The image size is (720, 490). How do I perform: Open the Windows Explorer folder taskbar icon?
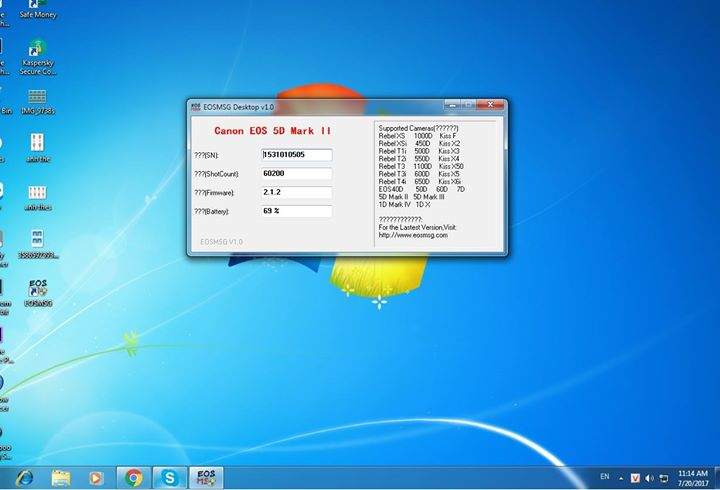pyautogui.click(x=61, y=478)
